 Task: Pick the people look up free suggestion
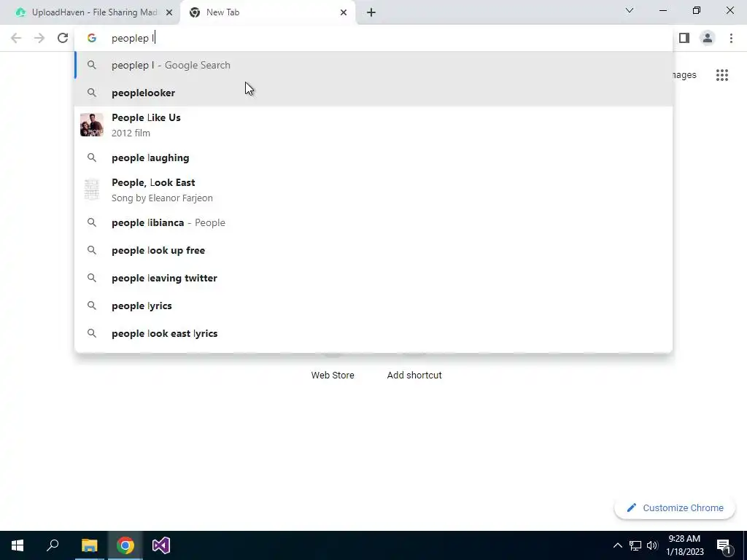point(373,251)
